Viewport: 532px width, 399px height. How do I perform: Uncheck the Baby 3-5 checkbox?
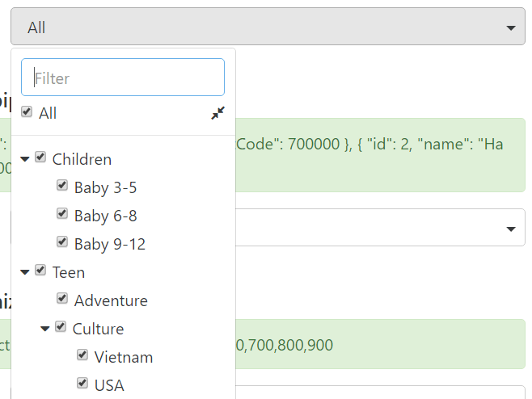tap(62, 187)
